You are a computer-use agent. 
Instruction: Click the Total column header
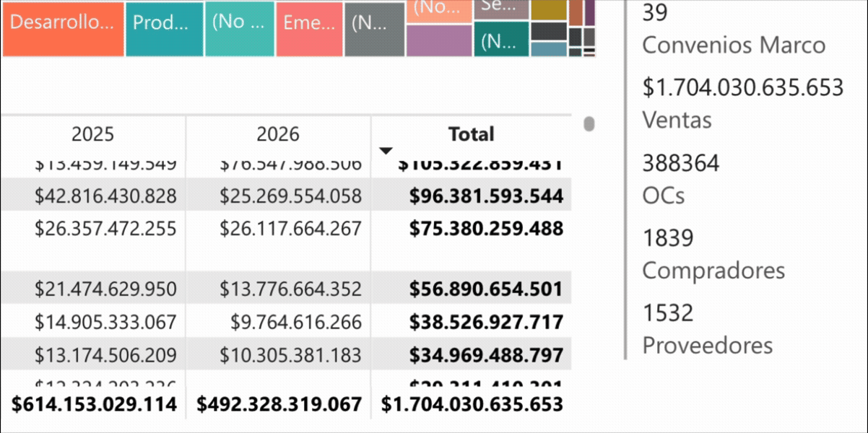[472, 134]
